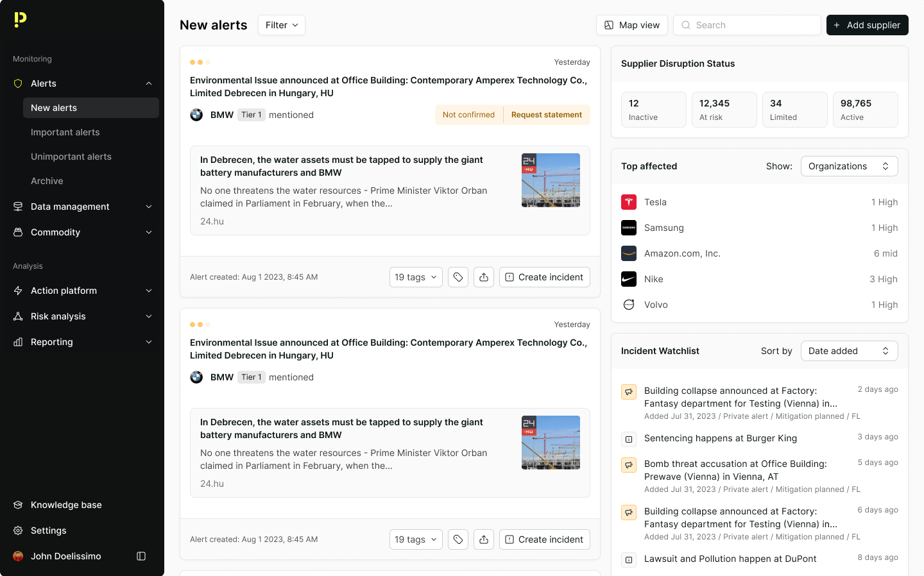Open the Organizations show dropdown

(849, 166)
